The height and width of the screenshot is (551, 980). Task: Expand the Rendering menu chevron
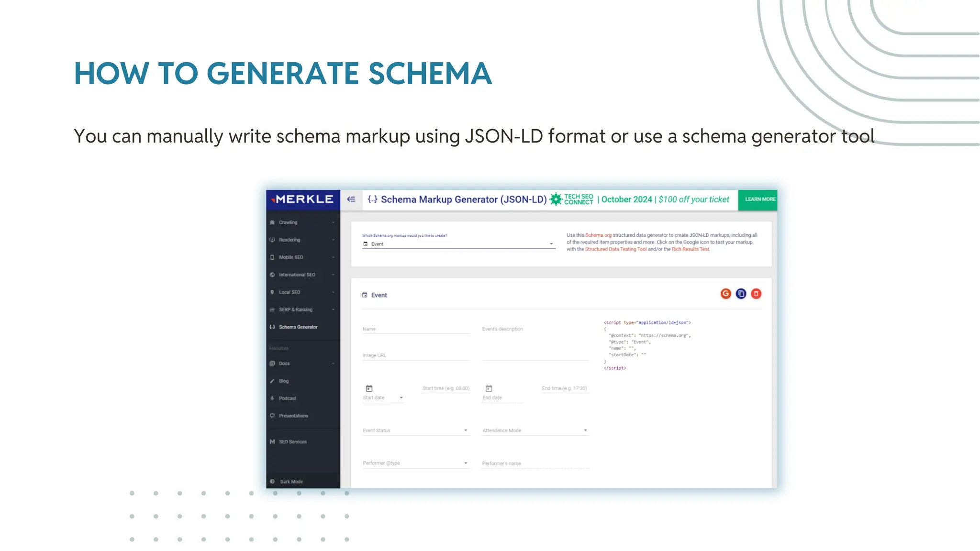pos(333,240)
